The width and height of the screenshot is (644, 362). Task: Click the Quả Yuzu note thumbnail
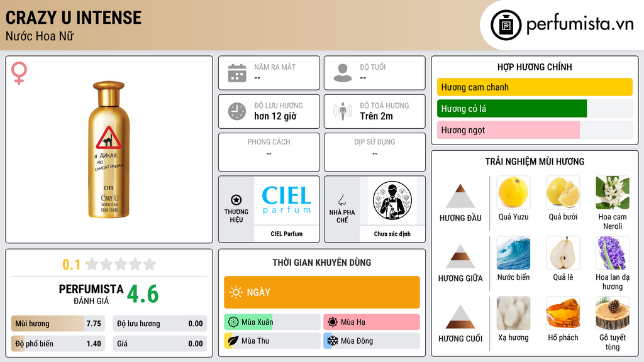click(x=513, y=192)
